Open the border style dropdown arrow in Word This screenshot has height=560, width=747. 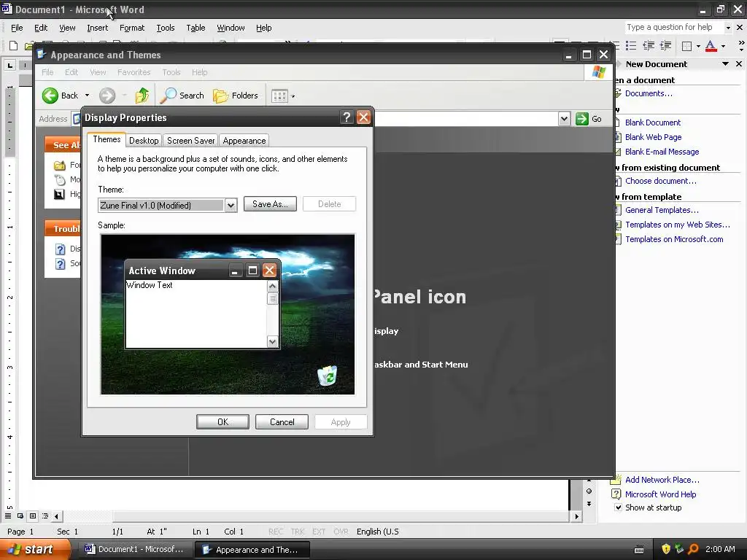click(x=698, y=46)
